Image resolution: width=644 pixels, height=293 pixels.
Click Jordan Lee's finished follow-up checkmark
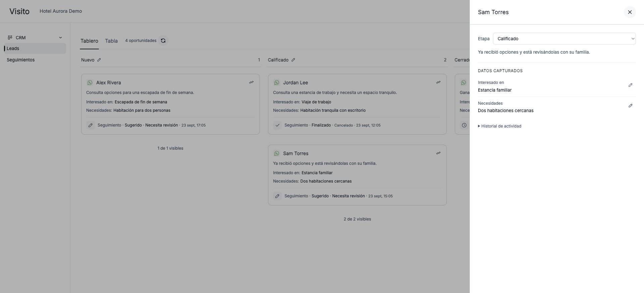pyautogui.click(x=277, y=125)
